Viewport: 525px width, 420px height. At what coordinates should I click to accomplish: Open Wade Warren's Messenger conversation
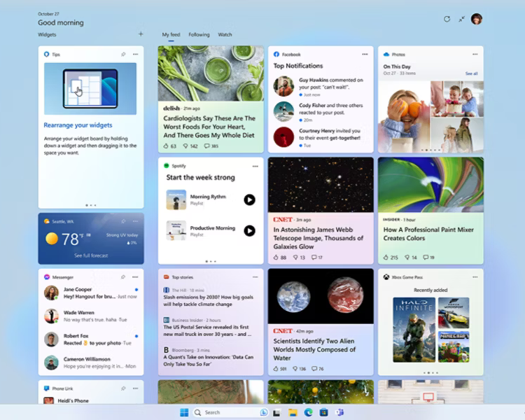(91, 316)
